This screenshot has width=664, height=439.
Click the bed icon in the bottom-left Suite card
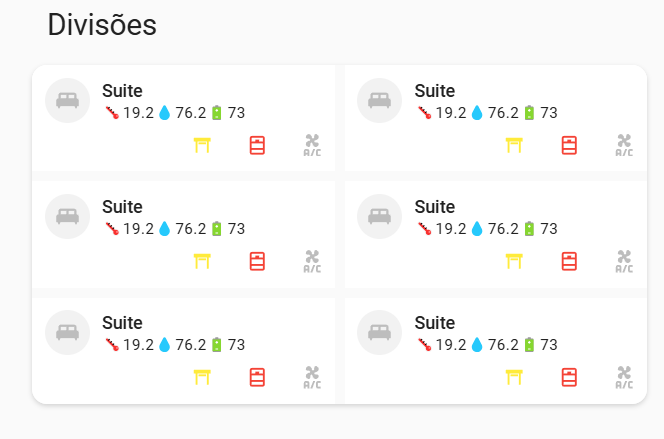(67, 332)
